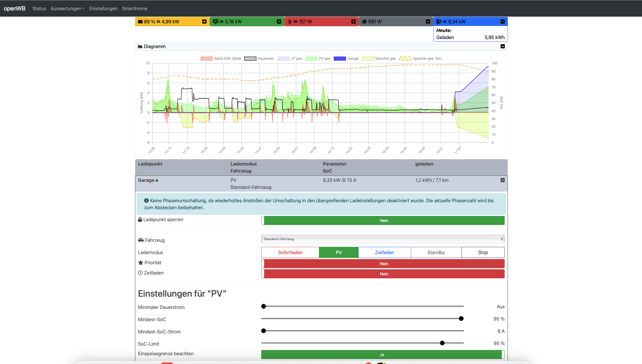Expand the grid 157 W card

[353, 22]
